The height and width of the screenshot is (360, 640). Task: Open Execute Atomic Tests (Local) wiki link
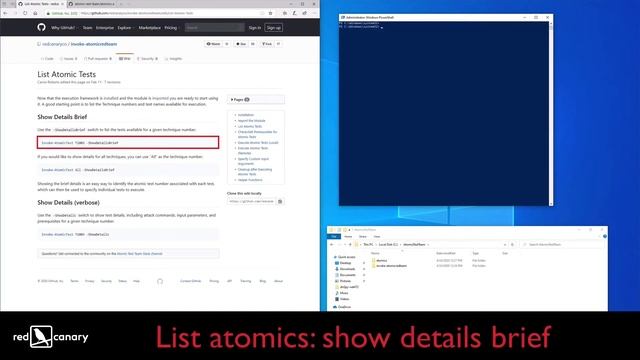pyautogui.click(x=258, y=143)
